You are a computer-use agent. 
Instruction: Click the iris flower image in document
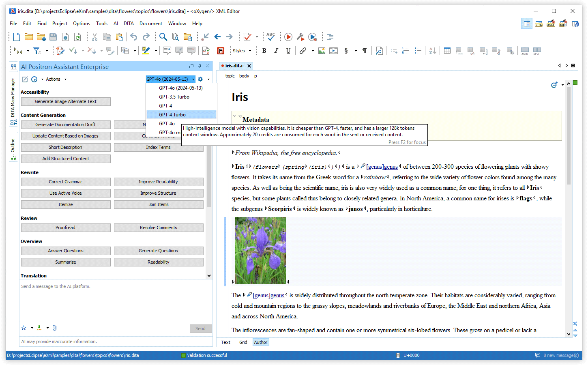260,251
